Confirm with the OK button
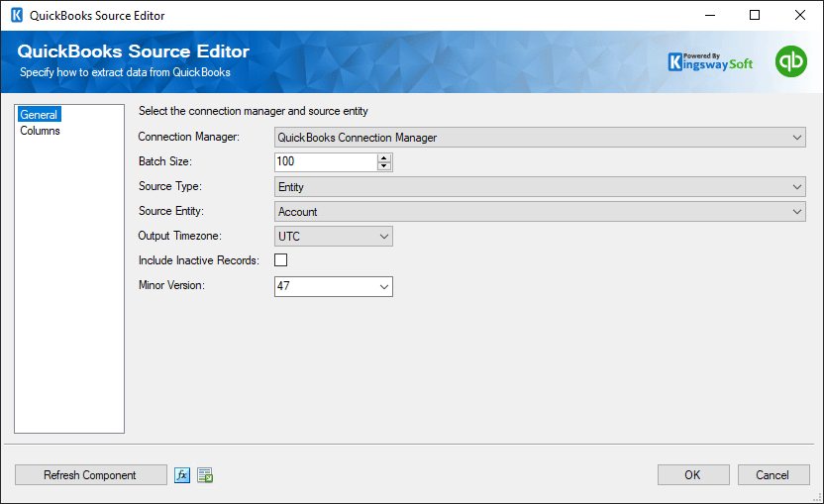 [x=693, y=475]
